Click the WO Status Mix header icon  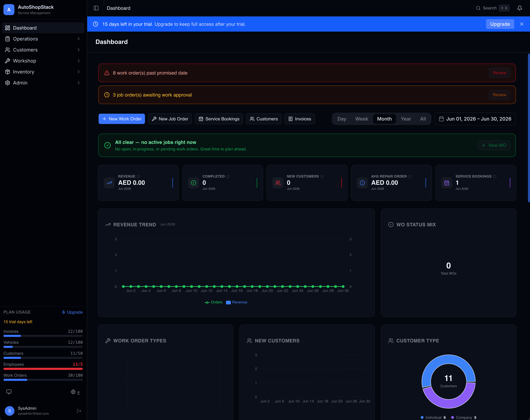click(391, 225)
